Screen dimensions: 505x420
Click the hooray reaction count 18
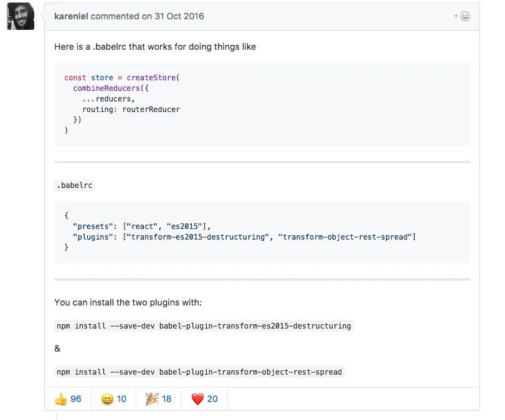tap(167, 399)
